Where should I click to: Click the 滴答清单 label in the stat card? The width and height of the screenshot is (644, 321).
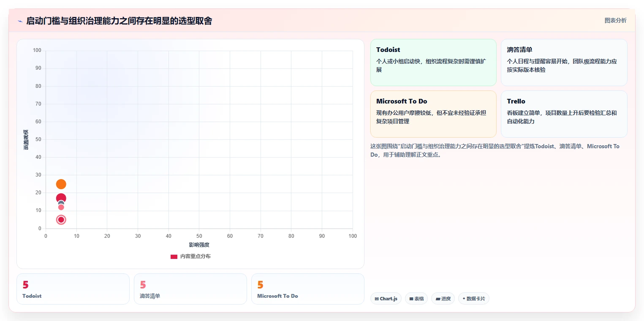click(150, 296)
